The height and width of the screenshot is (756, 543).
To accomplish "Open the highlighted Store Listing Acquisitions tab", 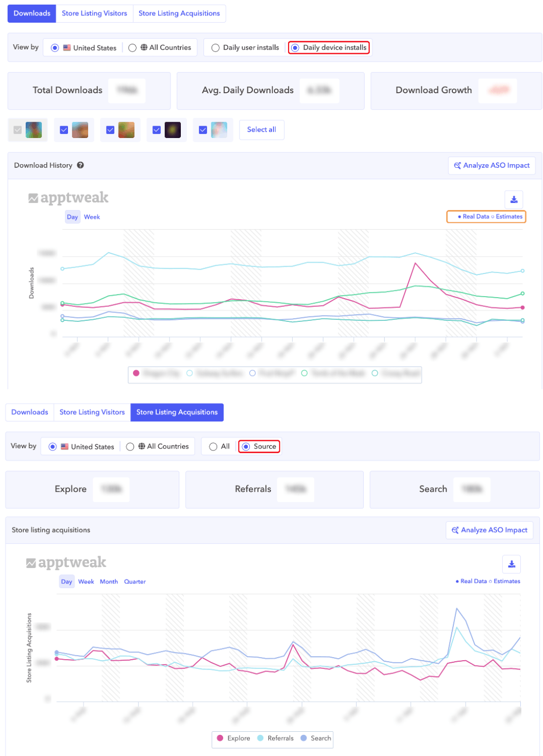I will pyautogui.click(x=177, y=412).
